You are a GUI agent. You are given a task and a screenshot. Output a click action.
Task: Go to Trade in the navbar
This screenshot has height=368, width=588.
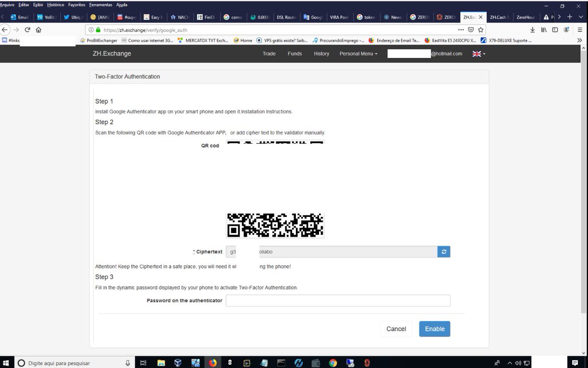coord(269,53)
